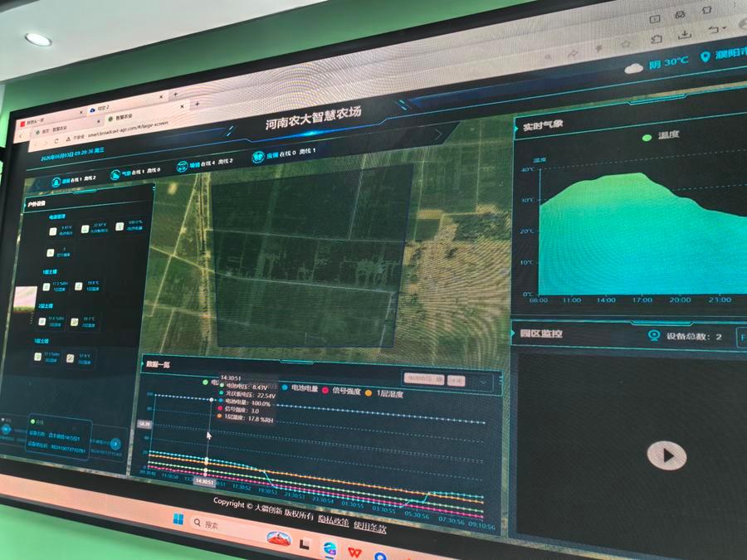This screenshot has width=747, height=560.
Task: Select the online device card in carousel
Action: coord(59,437)
